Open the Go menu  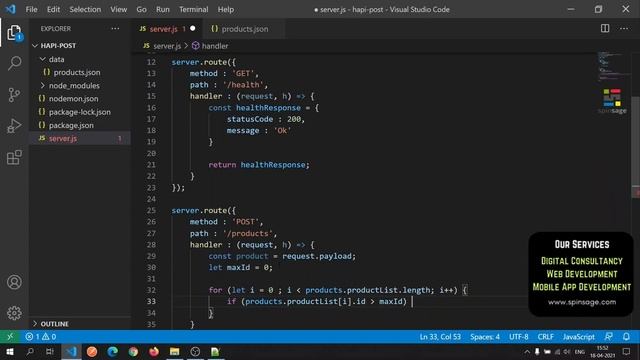(141, 9)
